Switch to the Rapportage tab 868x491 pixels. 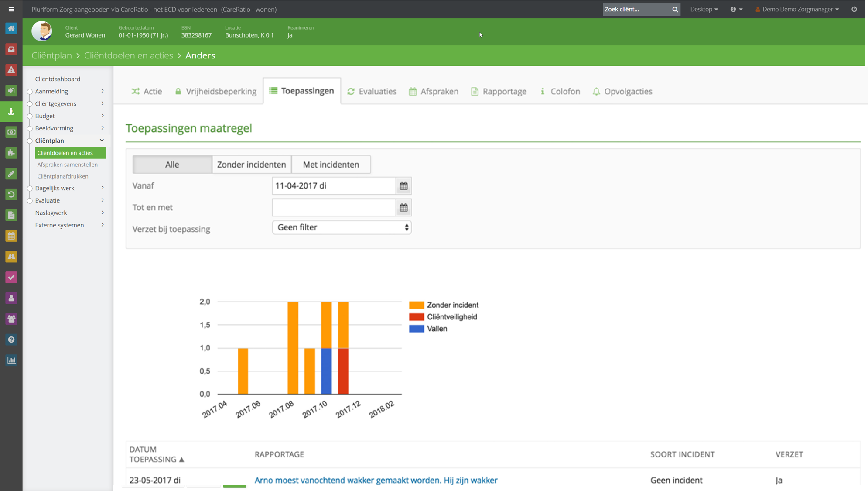pyautogui.click(x=499, y=91)
